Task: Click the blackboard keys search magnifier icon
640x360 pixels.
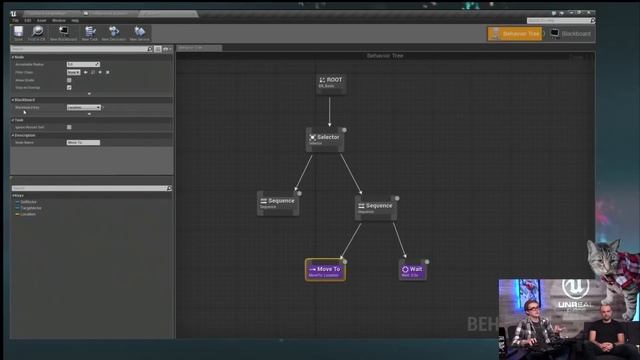Action: 169,188
